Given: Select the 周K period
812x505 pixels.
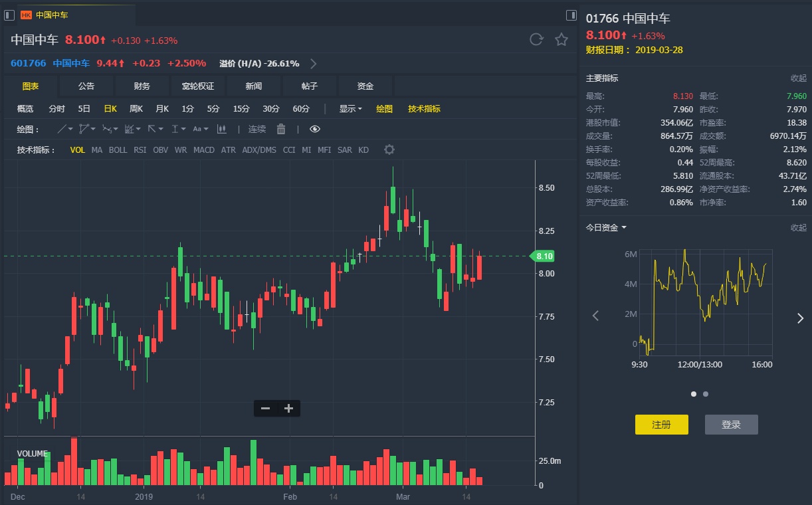Looking at the screenshot, I should pyautogui.click(x=136, y=109).
